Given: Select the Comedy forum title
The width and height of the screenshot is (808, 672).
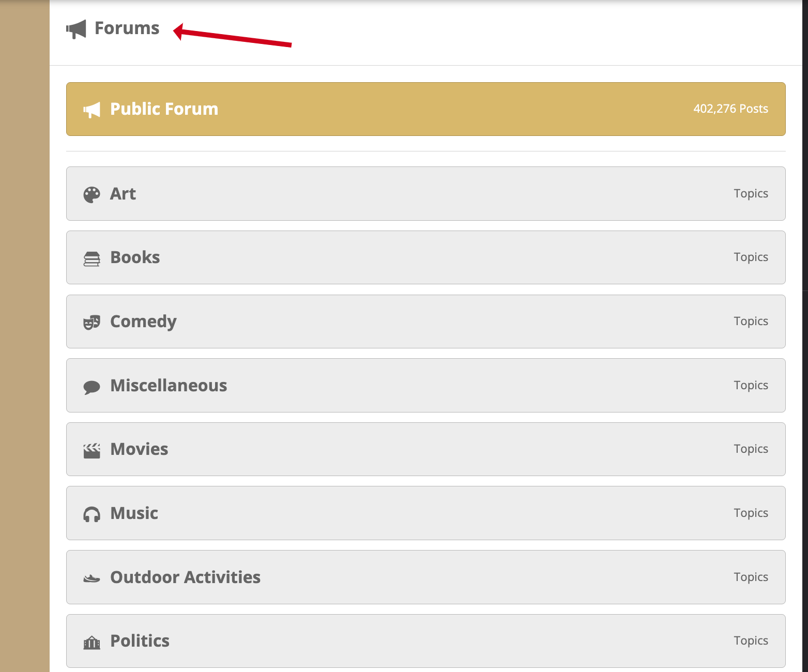Looking at the screenshot, I should (143, 322).
